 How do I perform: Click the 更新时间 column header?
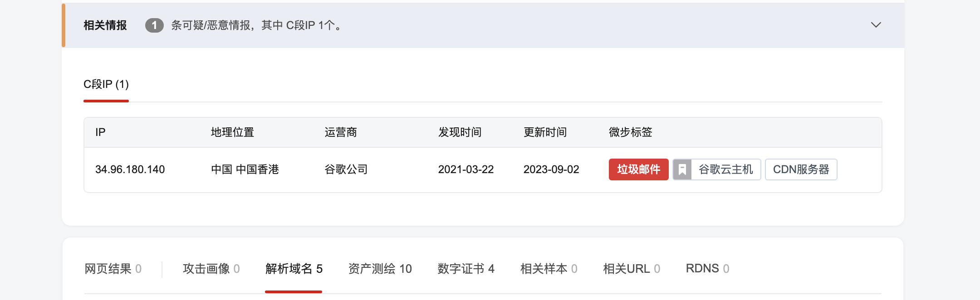click(545, 132)
